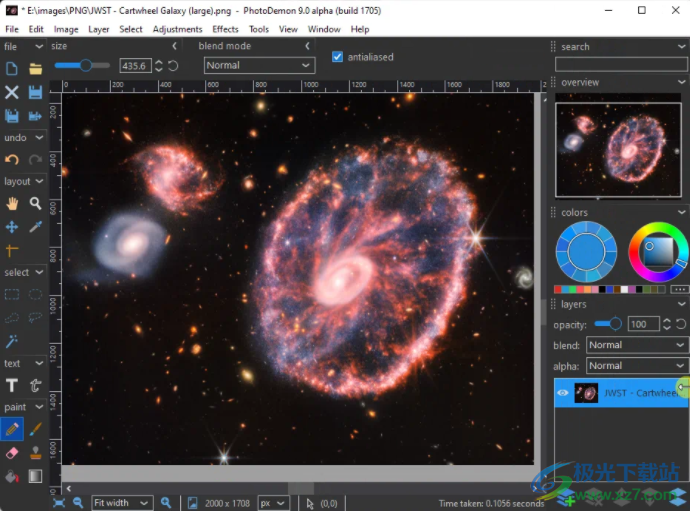Reset pencil size to default

(173, 66)
